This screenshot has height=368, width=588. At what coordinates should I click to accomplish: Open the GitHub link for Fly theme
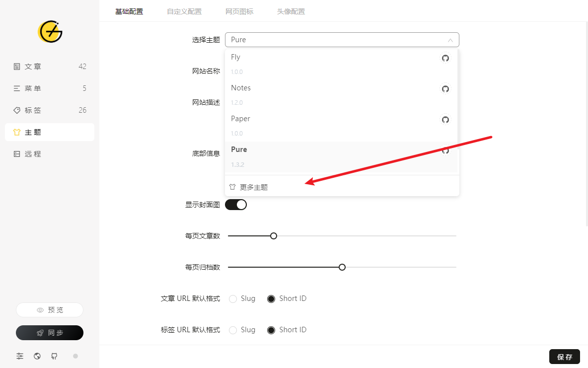coord(445,58)
